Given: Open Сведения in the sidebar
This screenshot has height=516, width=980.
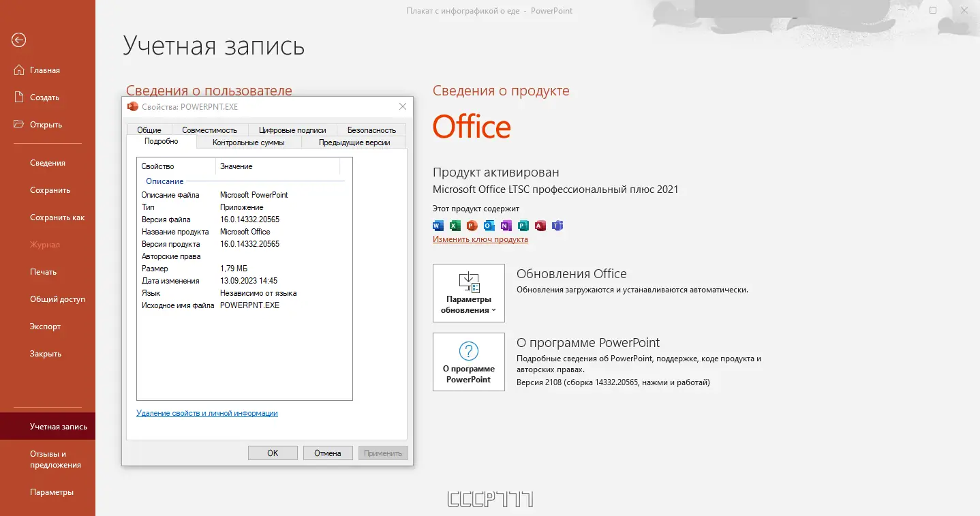Looking at the screenshot, I should click(48, 163).
